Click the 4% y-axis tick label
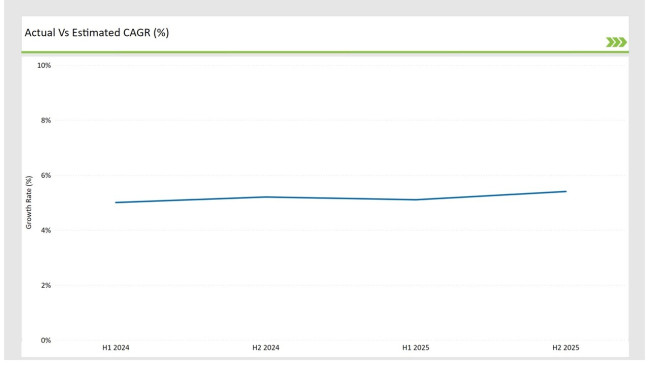The height and width of the screenshot is (365, 650). (x=46, y=230)
